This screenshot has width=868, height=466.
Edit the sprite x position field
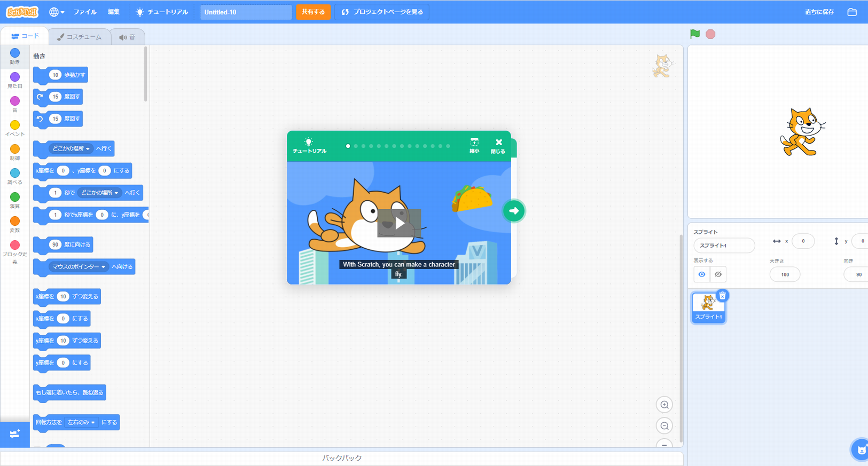point(803,241)
